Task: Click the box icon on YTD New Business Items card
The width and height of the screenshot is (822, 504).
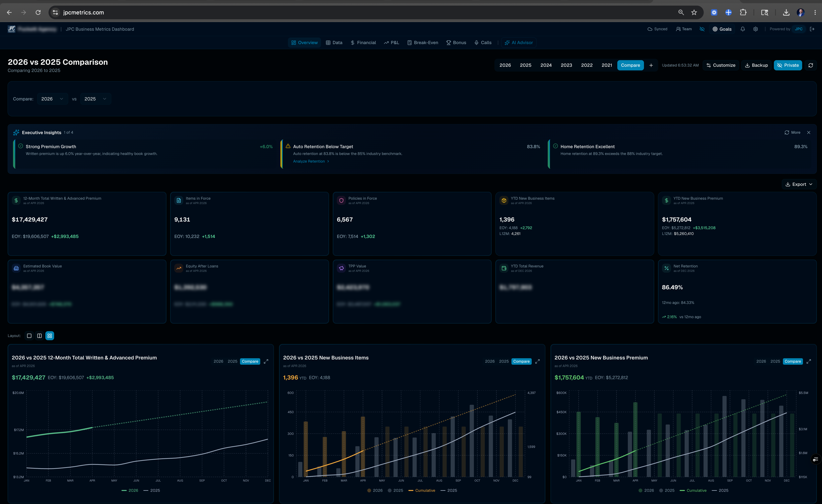Action: tap(504, 200)
